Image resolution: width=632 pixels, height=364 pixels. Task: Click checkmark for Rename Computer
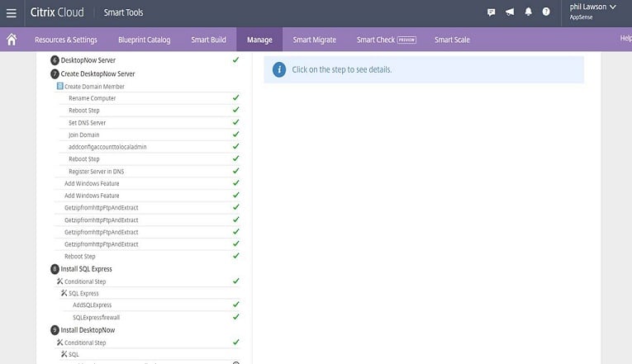(x=235, y=97)
